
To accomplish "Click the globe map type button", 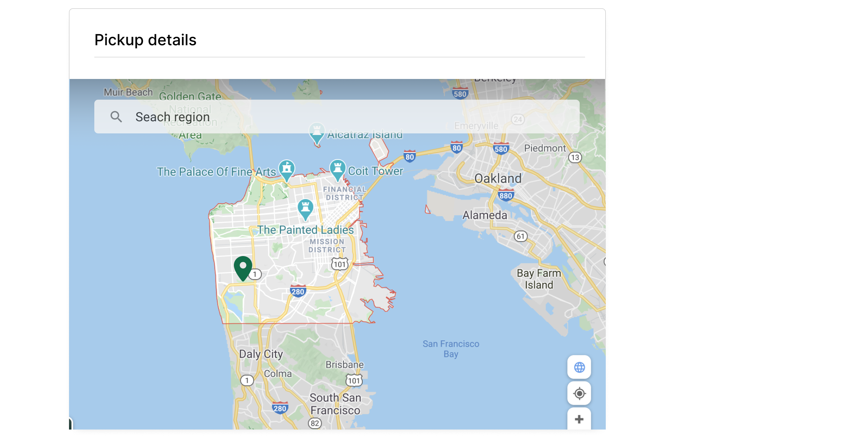I will [x=579, y=367].
